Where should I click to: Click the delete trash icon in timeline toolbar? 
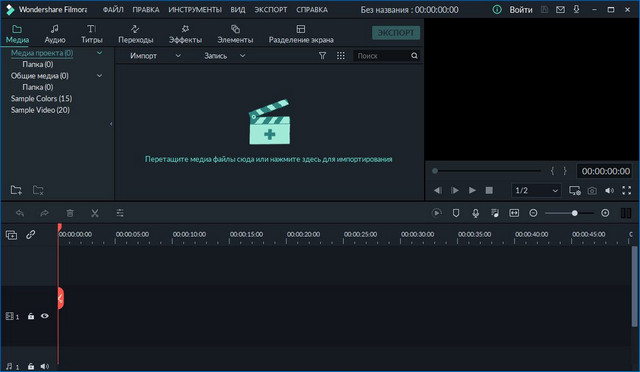pyautogui.click(x=70, y=213)
